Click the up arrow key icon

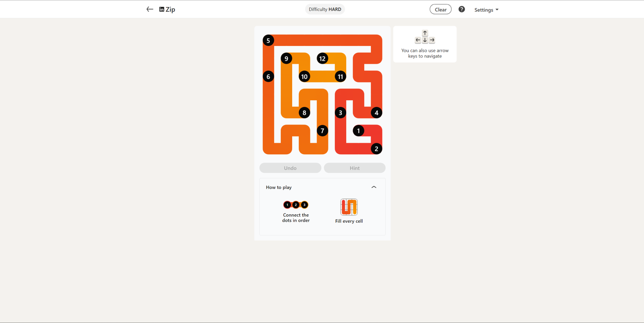pyautogui.click(x=425, y=33)
